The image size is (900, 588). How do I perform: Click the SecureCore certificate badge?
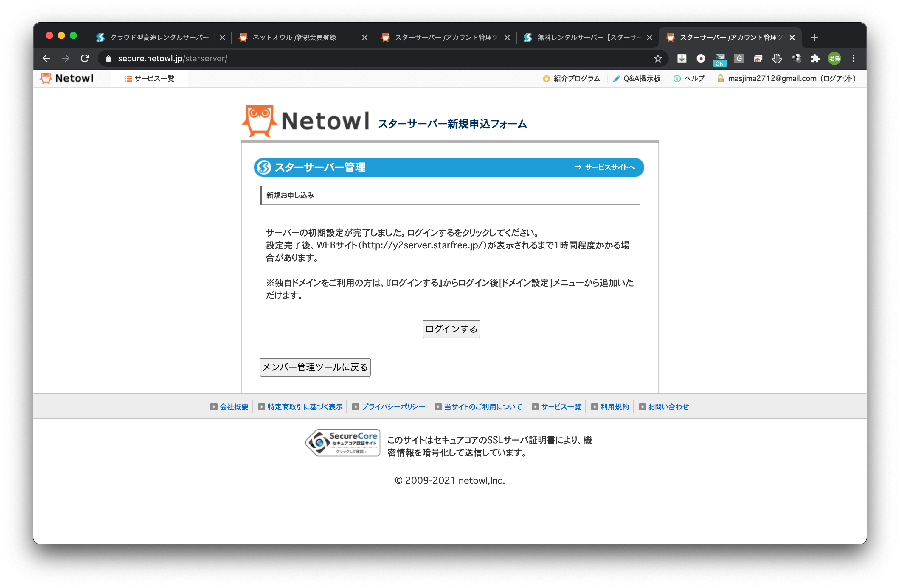[343, 443]
